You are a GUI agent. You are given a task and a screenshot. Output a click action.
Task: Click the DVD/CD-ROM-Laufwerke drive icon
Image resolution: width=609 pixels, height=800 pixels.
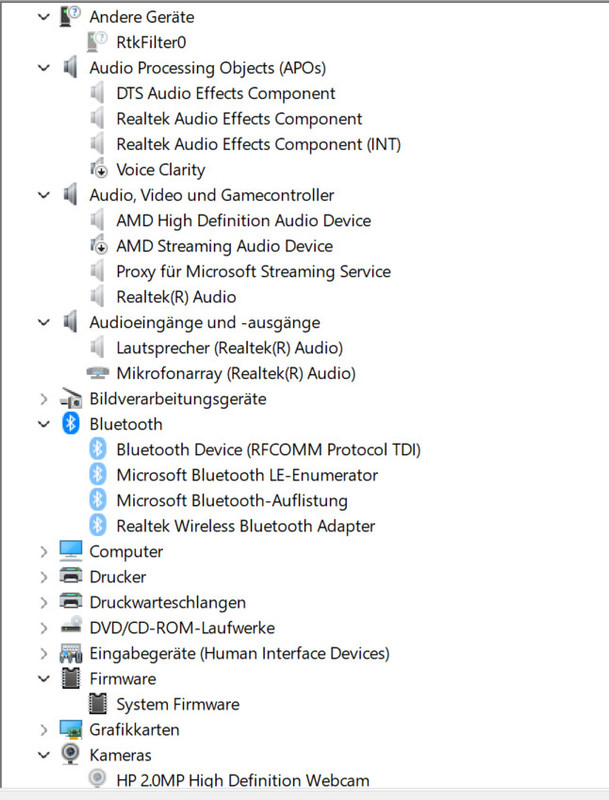(70, 626)
